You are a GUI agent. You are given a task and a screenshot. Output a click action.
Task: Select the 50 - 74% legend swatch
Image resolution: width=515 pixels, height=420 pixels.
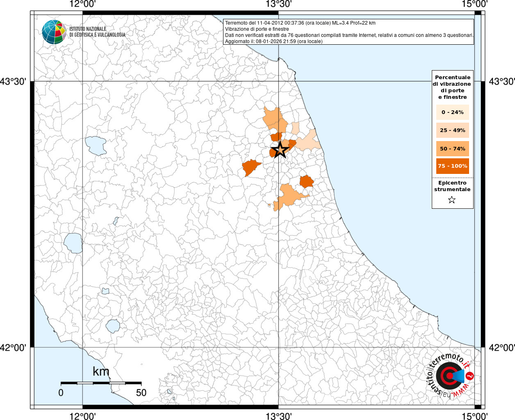452,148
